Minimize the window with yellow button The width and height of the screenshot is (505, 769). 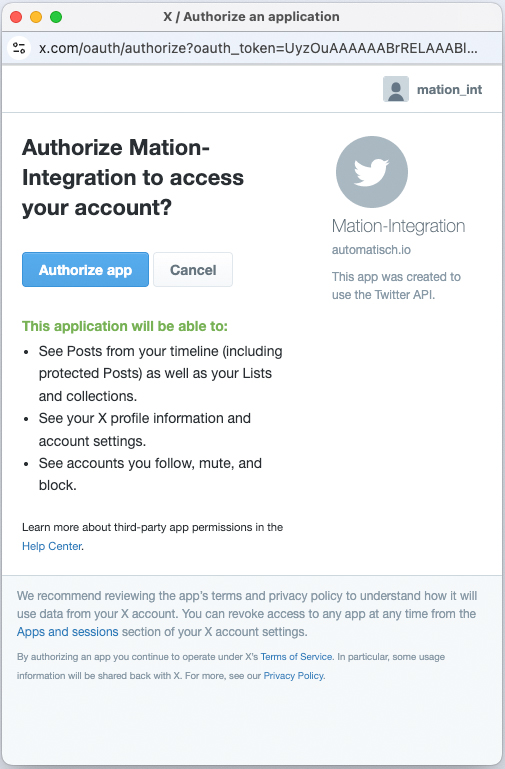click(36, 17)
